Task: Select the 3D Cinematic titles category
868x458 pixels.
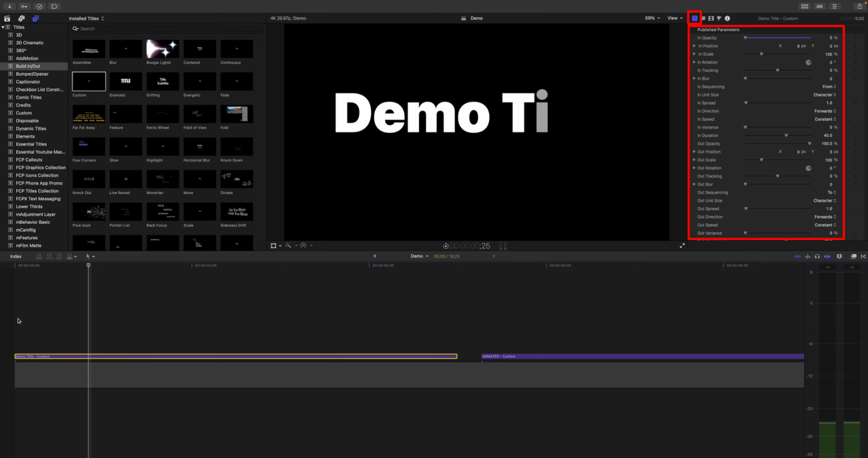Action: click(30, 43)
